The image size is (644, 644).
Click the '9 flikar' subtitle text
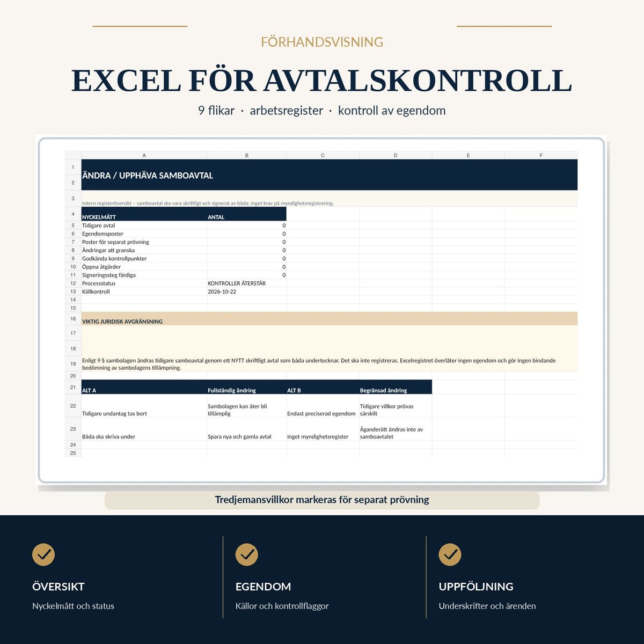pos(216,111)
